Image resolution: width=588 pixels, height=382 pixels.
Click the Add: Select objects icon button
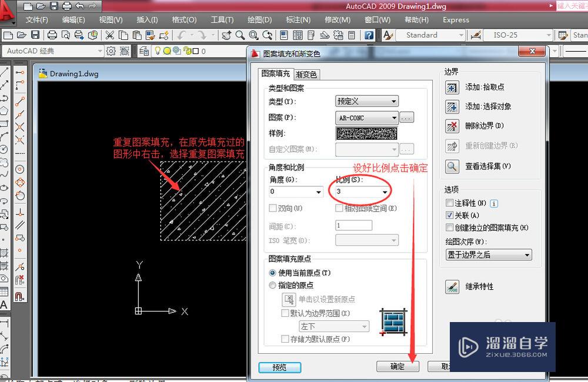click(452, 107)
